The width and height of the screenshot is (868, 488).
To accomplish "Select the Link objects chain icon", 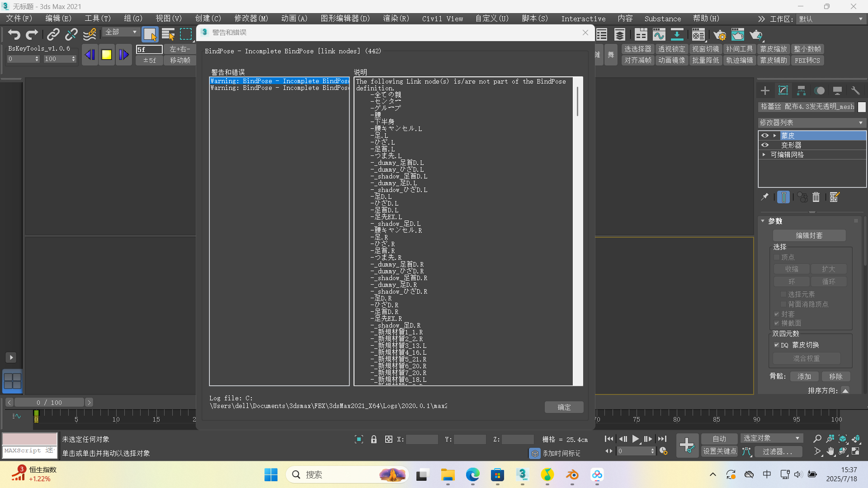I will pyautogui.click(x=53, y=34).
